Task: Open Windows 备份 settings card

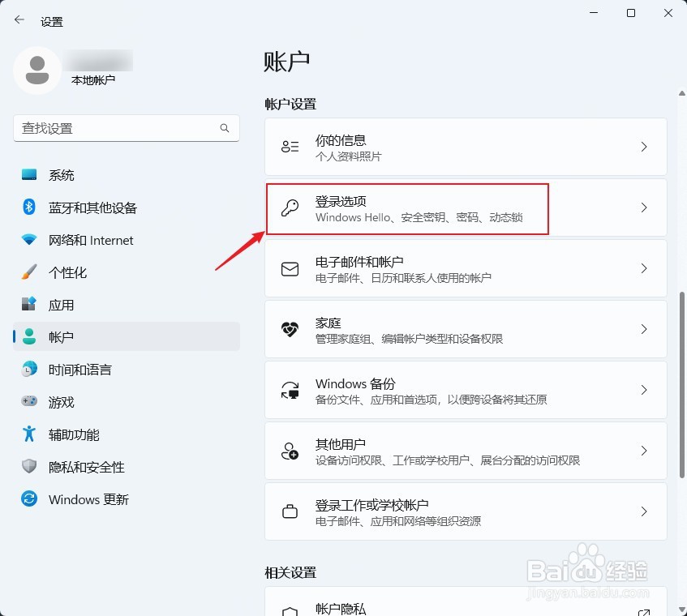Action: 466,390
